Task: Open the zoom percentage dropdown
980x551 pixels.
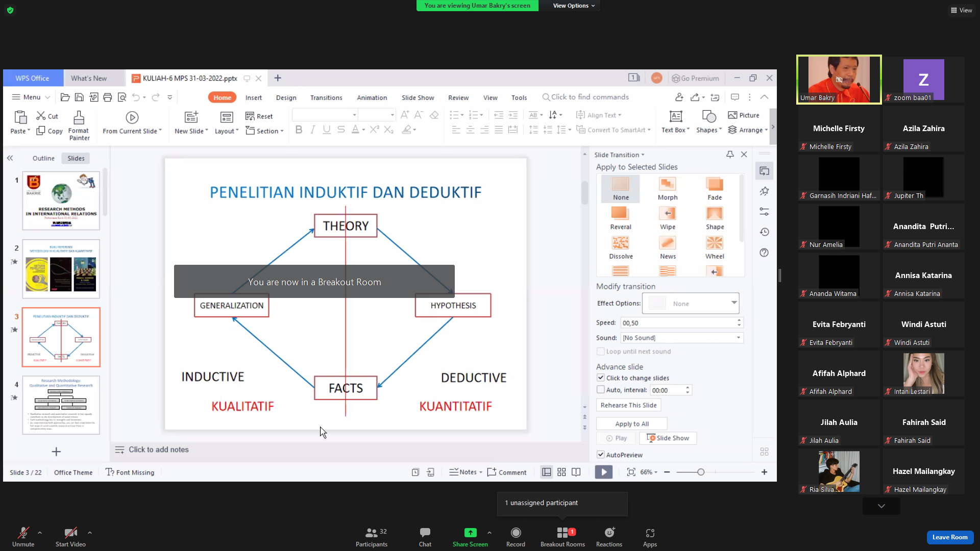Action: click(649, 472)
